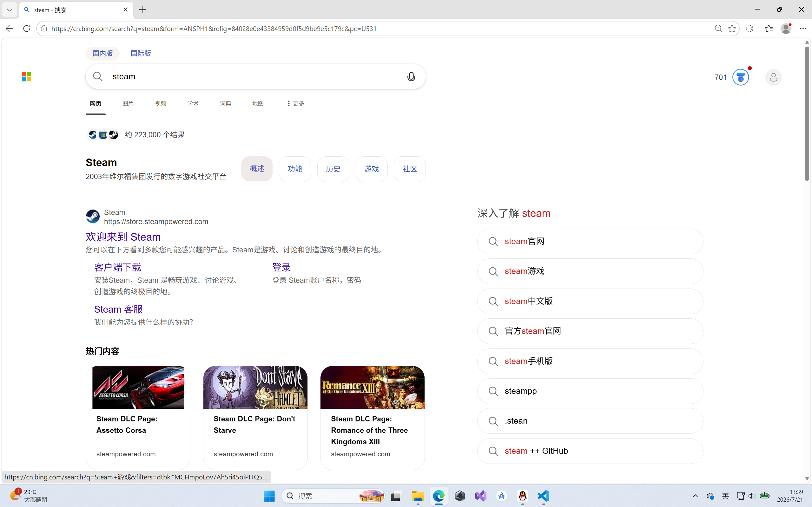Search related term steam官网

point(590,241)
